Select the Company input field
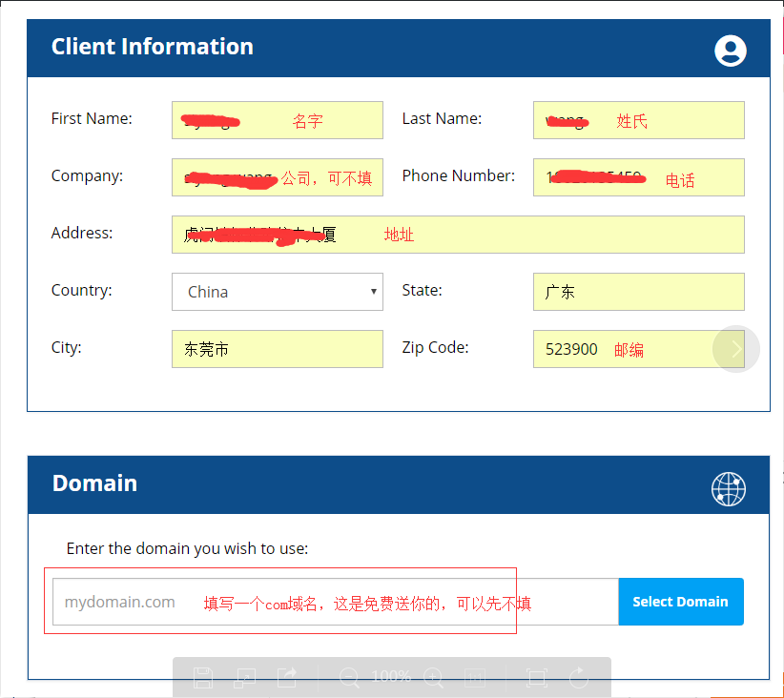The width and height of the screenshot is (784, 698). tap(277, 177)
